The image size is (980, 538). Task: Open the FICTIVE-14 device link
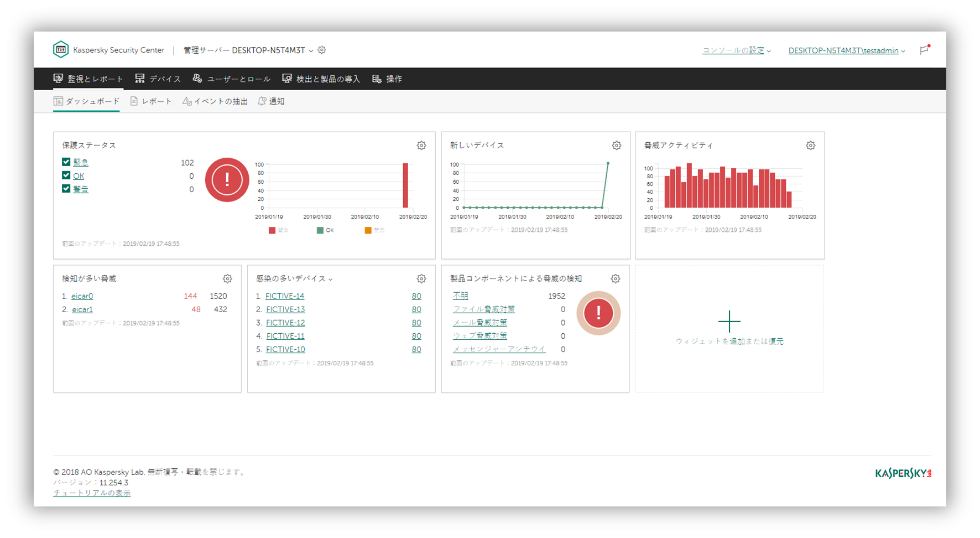pos(285,296)
